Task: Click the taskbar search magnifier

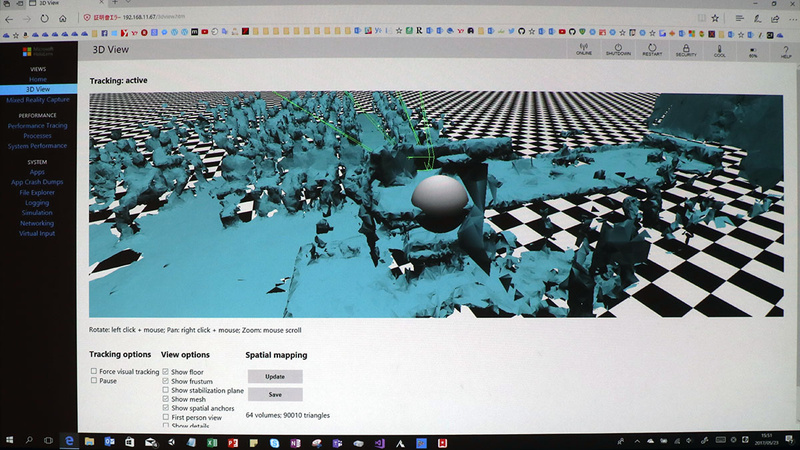Action: 29,440
